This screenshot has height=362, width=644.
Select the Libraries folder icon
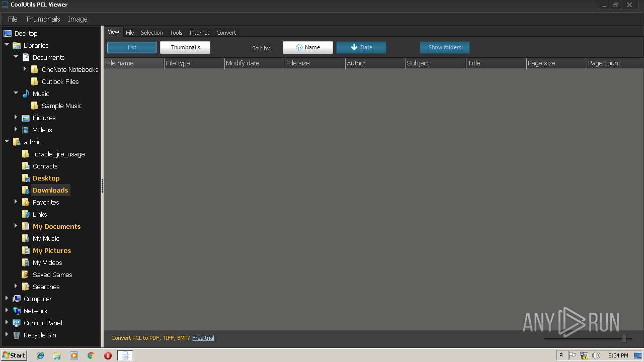[17, 45]
